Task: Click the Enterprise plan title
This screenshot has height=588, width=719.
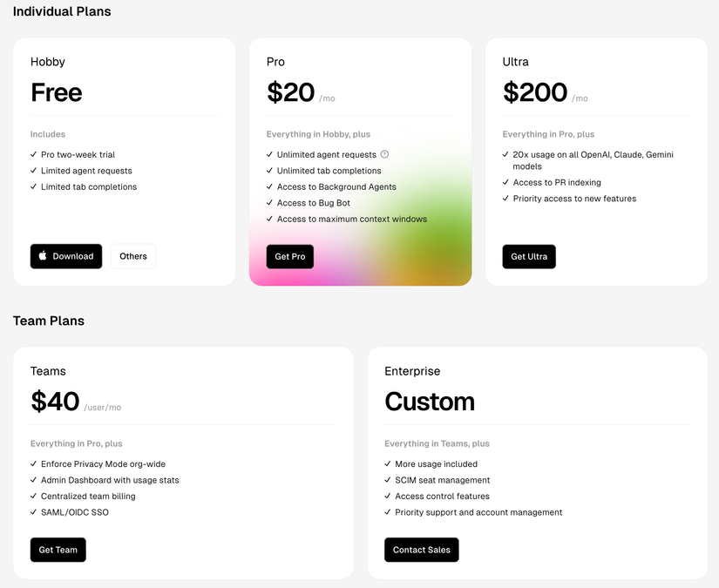Action: tap(412, 371)
